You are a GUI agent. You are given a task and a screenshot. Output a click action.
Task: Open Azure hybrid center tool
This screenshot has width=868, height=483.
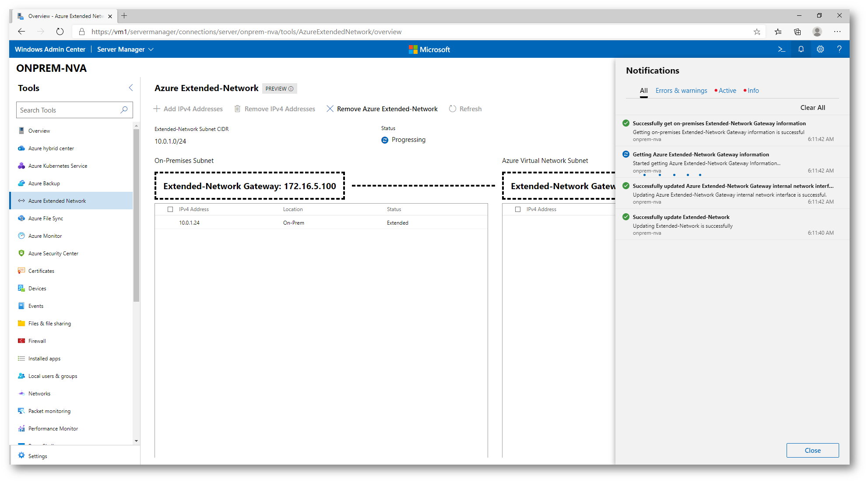[71, 148]
